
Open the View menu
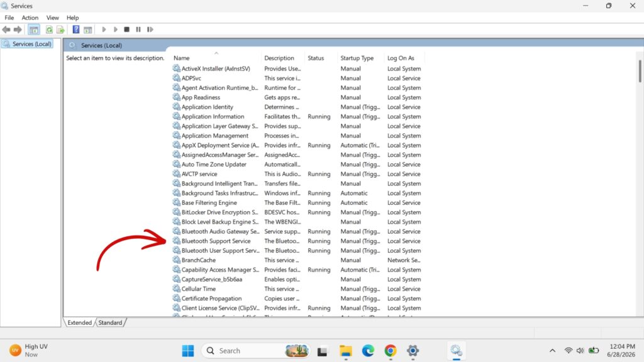pyautogui.click(x=53, y=18)
